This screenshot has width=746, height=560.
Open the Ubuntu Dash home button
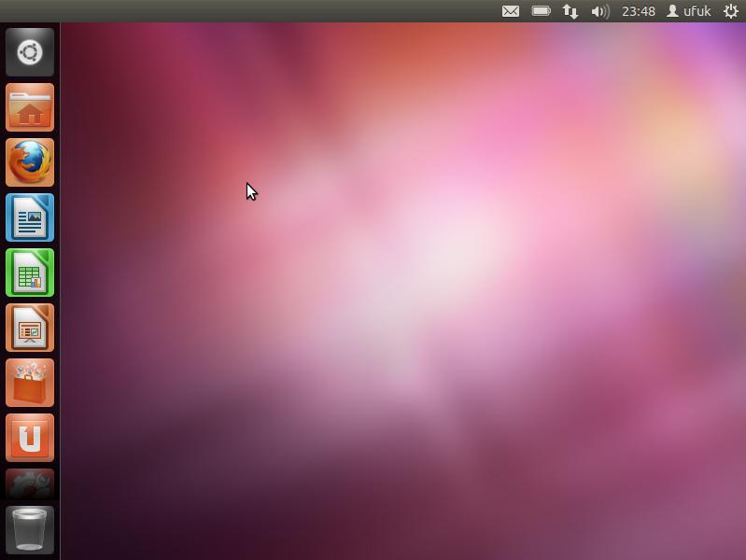coord(30,52)
